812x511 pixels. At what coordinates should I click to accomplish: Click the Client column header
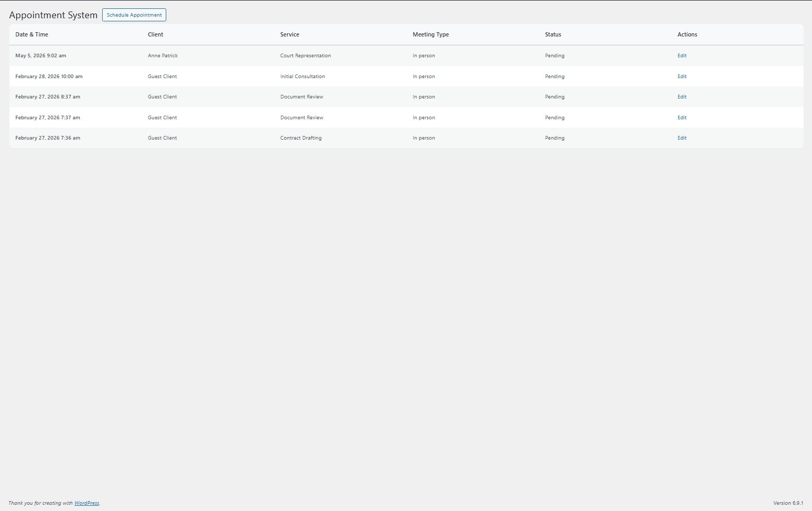(155, 35)
